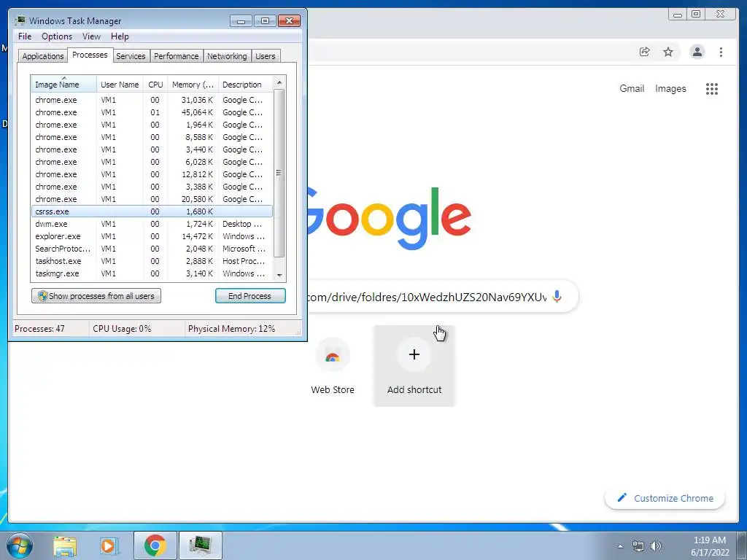
Task: Click the Google logo
Action: click(390, 217)
